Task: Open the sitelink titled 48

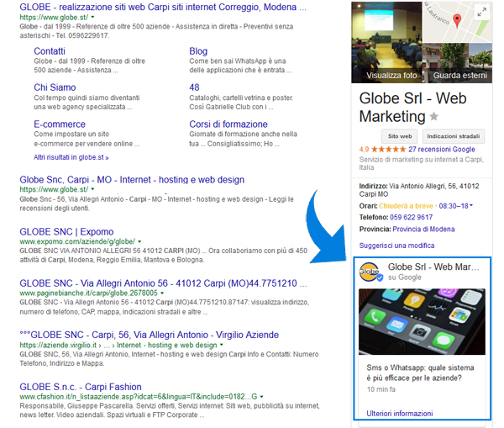Action: (x=194, y=87)
